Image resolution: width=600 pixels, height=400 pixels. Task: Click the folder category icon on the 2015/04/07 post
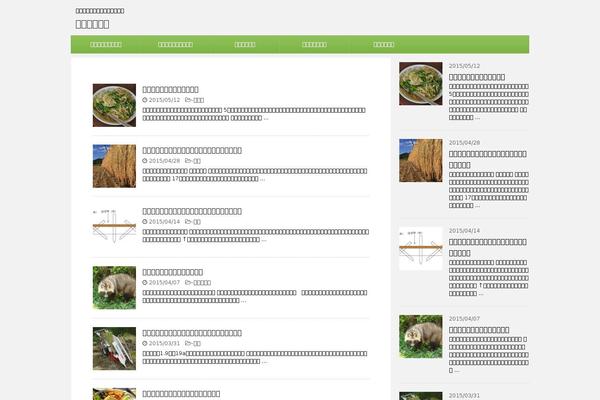[188, 282]
